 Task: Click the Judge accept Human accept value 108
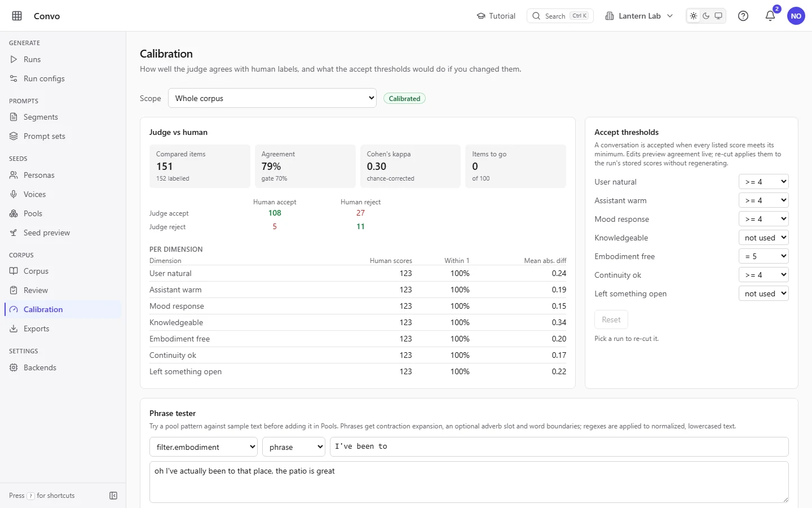[275, 213]
